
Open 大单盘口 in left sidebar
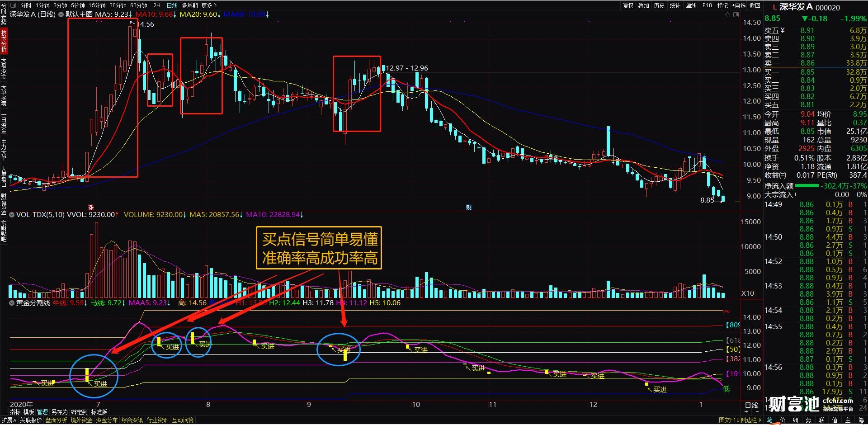pos(4,177)
